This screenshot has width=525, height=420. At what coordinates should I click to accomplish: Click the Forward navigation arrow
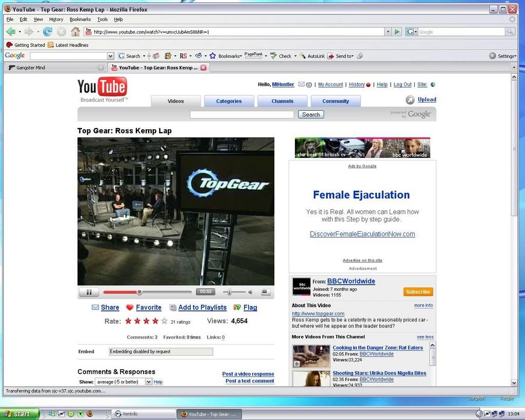pos(29,32)
